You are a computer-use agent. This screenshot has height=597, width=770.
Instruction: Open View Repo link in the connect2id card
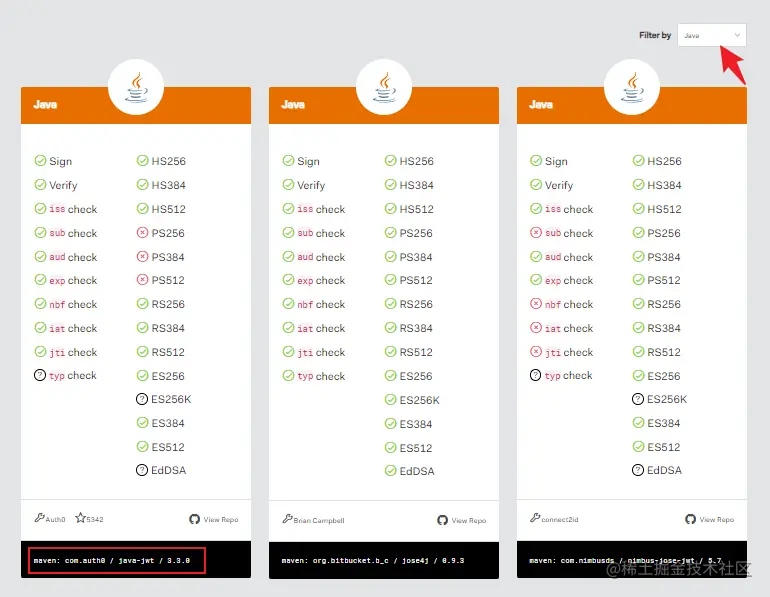click(x=717, y=519)
